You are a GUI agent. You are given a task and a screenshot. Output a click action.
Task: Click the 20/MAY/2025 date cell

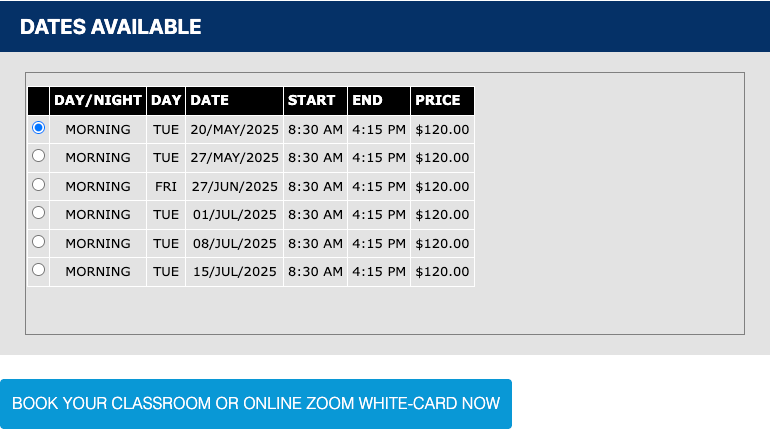(234, 129)
